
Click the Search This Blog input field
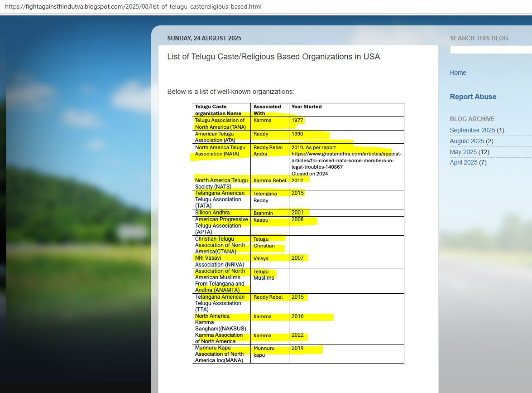pos(491,50)
